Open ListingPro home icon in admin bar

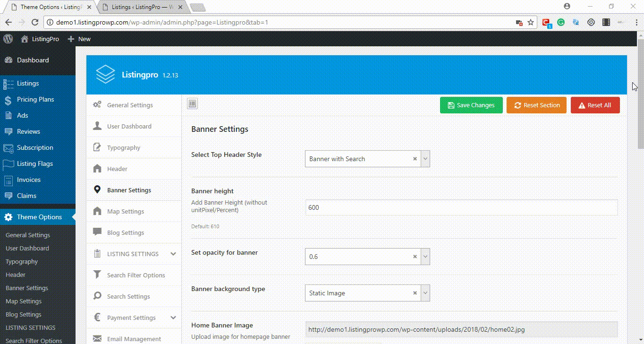click(x=25, y=39)
